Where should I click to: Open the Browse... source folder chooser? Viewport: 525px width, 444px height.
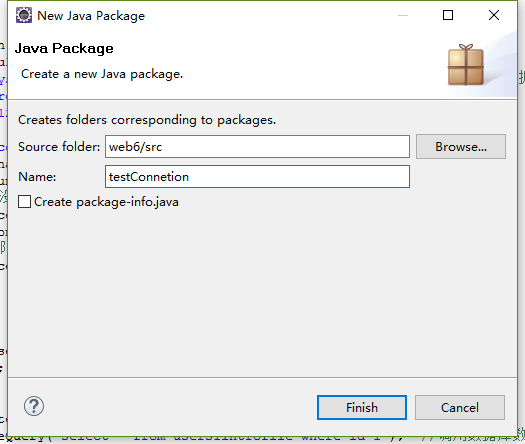(x=461, y=147)
